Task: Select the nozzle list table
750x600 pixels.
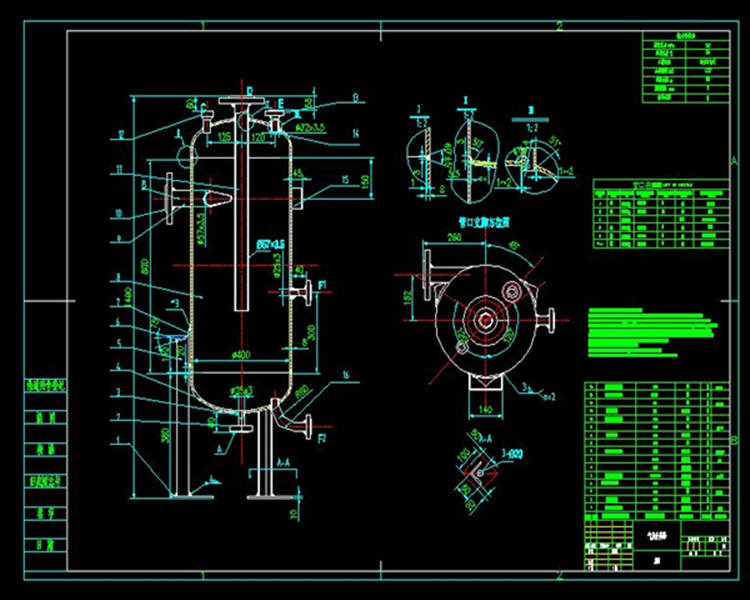Action: [660, 215]
